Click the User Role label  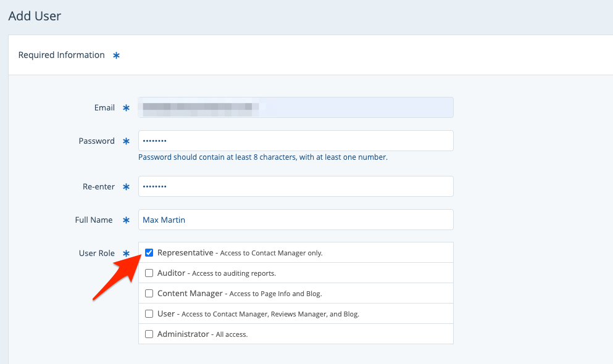point(97,253)
